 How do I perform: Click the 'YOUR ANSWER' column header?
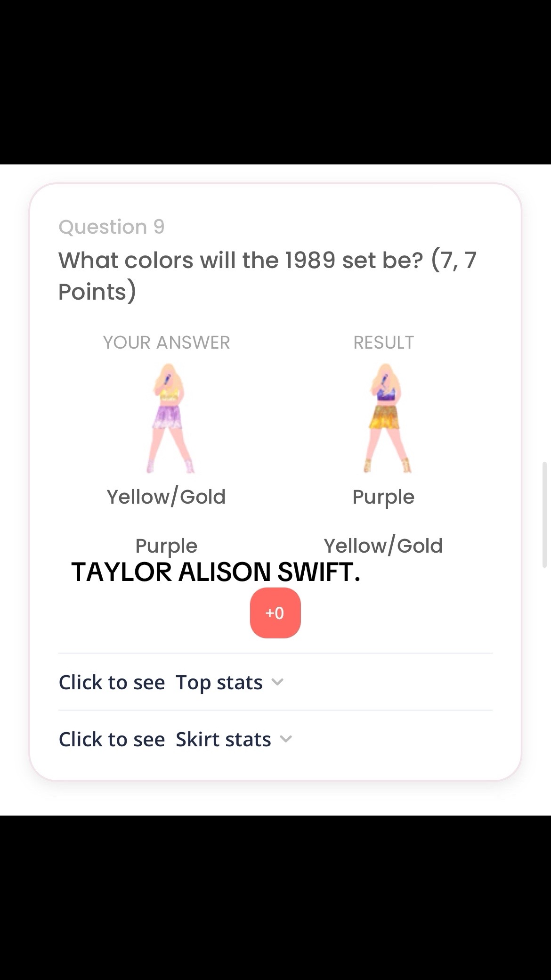[166, 343]
